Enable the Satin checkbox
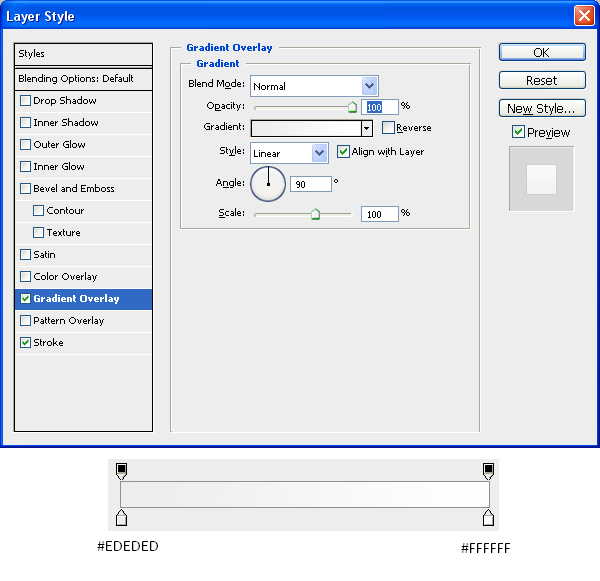This screenshot has width=600, height=581. point(25,255)
